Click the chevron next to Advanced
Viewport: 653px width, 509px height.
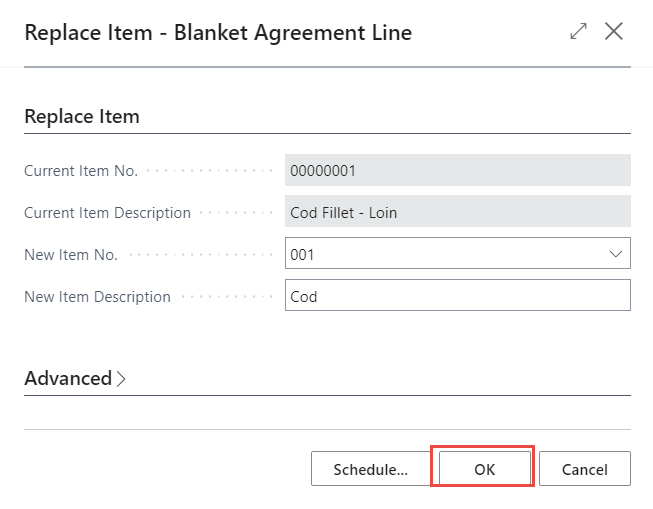coord(122,379)
